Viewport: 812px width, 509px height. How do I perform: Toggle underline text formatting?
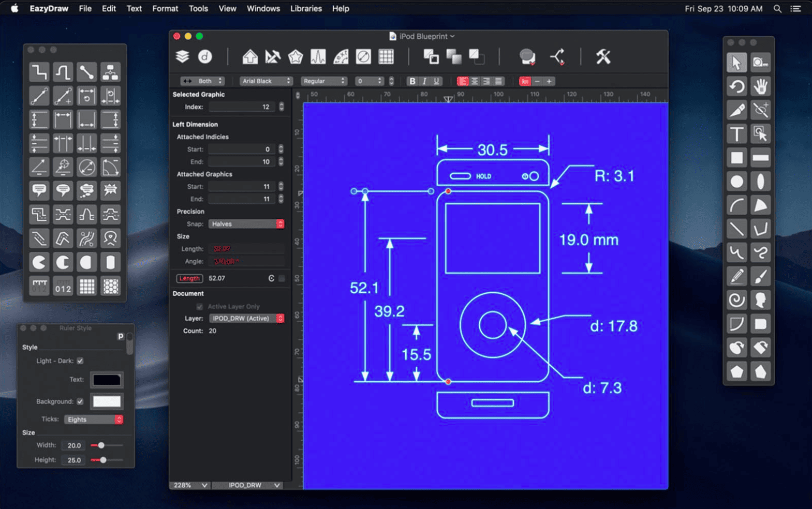point(437,81)
